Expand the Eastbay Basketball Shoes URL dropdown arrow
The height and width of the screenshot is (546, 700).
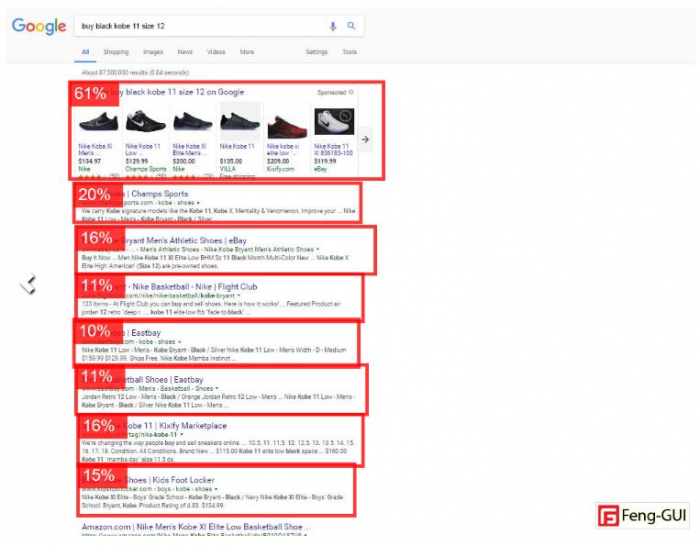click(x=217, y=388)
